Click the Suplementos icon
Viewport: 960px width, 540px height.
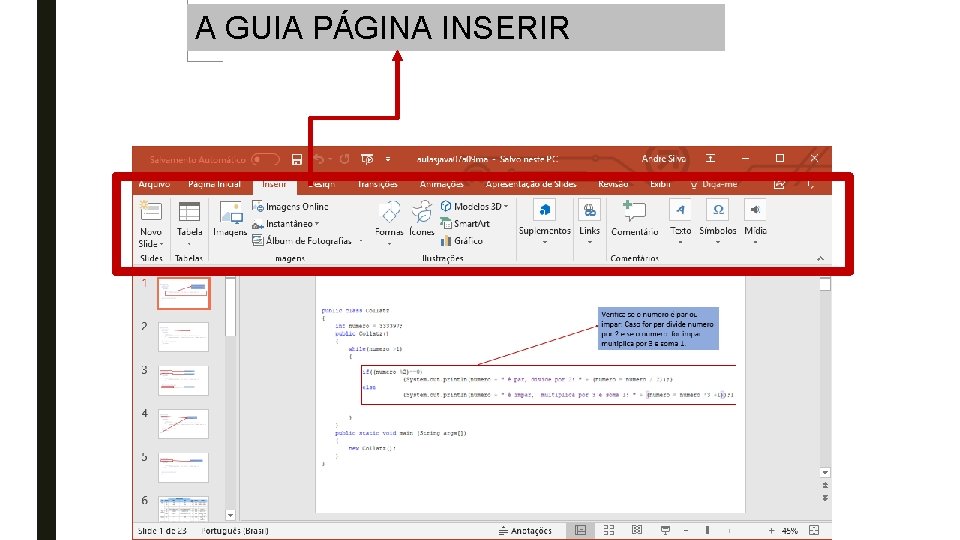tap(544, 210)
